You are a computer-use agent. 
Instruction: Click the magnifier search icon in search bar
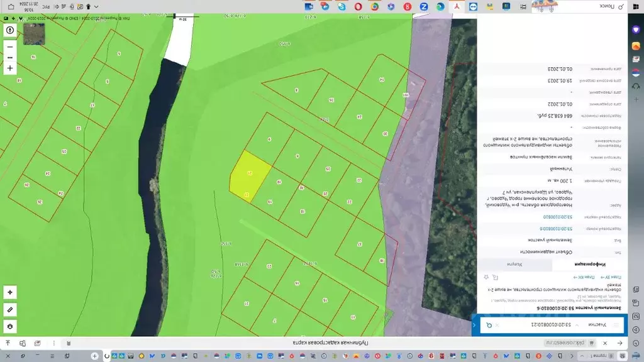489,325
